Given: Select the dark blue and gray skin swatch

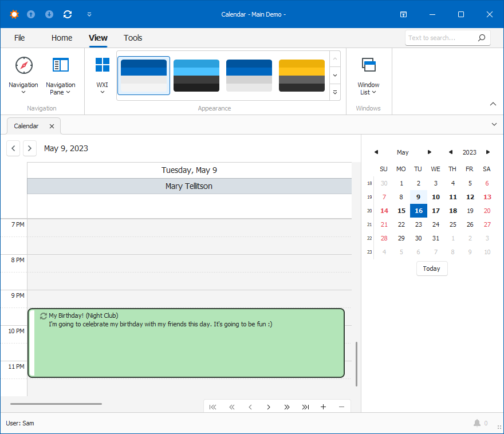Looking at the screenshot, I should click(249, 76).
